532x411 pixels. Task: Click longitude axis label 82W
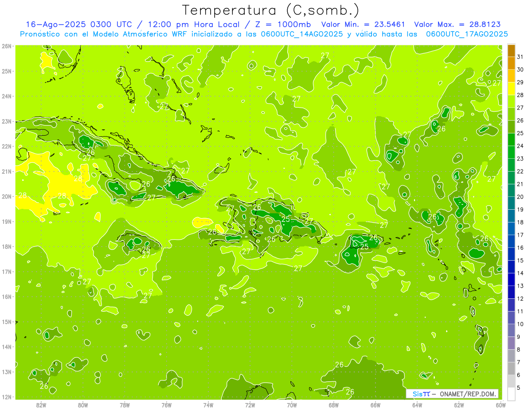(x=41, y=405)
